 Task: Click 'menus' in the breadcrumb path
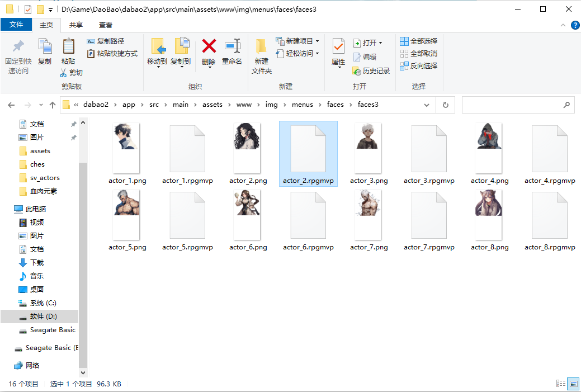point(303,105)
